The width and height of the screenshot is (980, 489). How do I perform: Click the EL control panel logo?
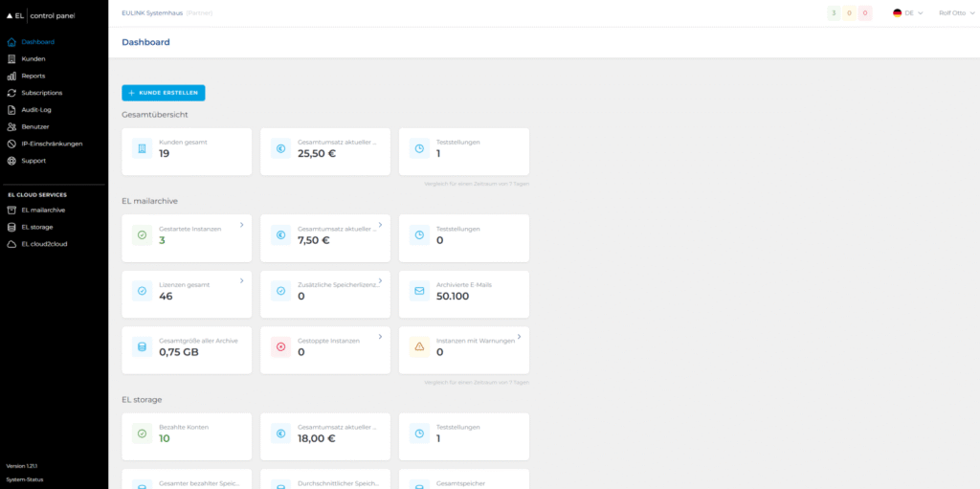click(x=40, y=15)
